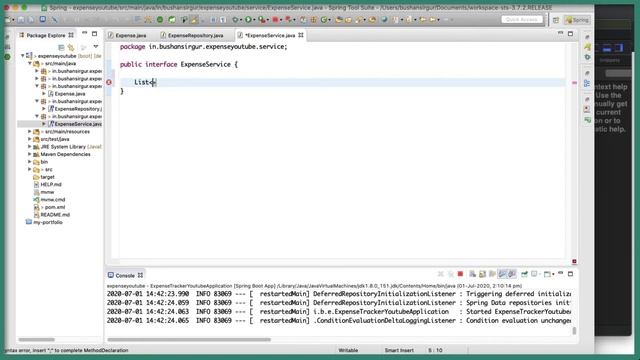Toggle Link with Editor in Package Explorer

click(71, 47)
